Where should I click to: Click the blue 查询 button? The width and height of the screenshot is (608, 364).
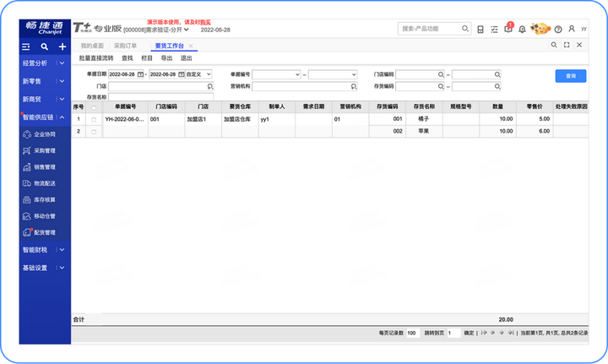coord(570,76)
